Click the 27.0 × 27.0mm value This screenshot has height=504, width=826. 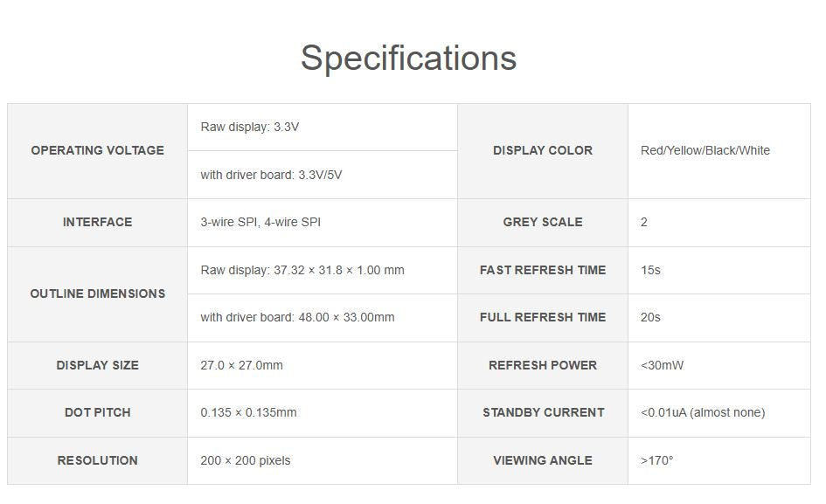pyautogui.click(x=241, y=365)
